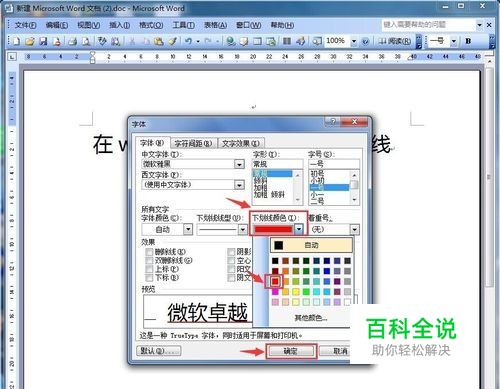Check the 阳文 emboss checkbox

[x=231, y=269]
